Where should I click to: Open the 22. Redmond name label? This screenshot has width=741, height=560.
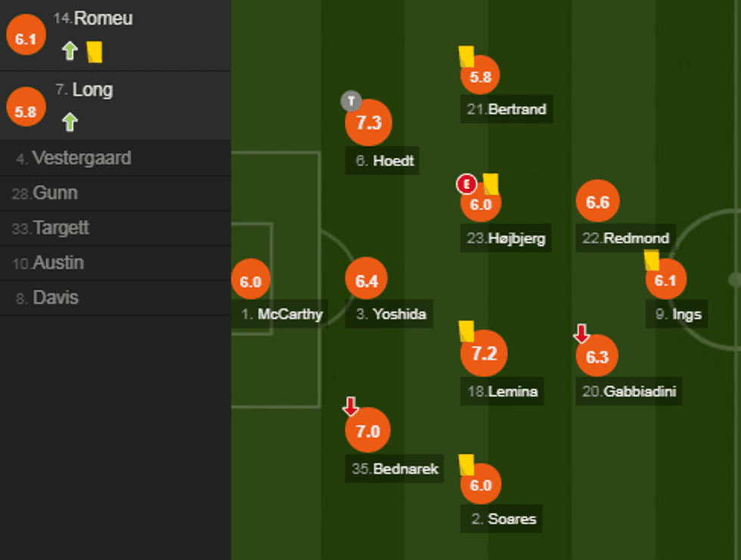point(626,238)
